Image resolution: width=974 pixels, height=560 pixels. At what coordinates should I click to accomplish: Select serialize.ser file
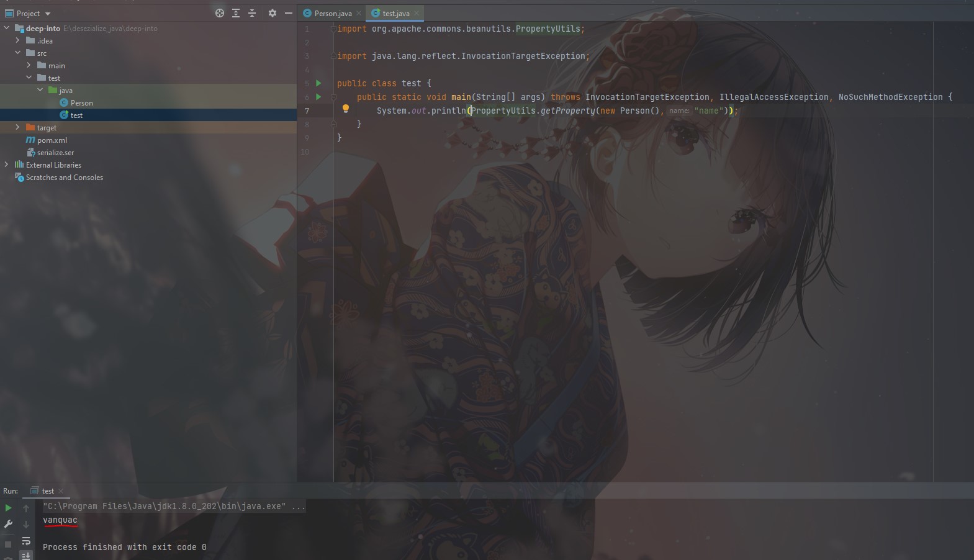[55, 153]
